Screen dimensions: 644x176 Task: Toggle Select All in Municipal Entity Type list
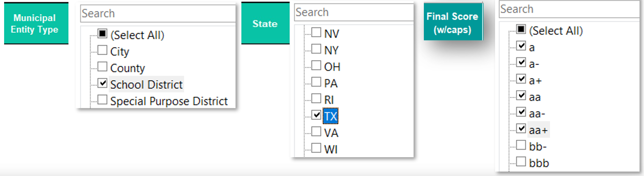pos(102,33)
